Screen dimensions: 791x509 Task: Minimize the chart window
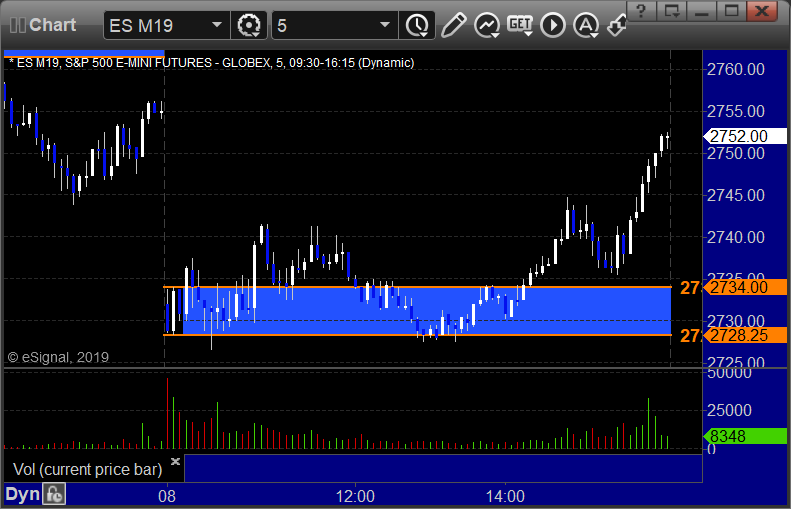pos(702,11)
